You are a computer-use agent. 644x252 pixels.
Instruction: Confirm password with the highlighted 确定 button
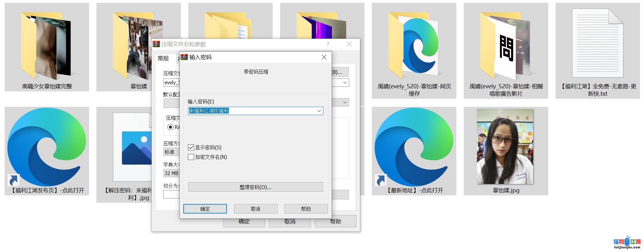tap(205, 209)
